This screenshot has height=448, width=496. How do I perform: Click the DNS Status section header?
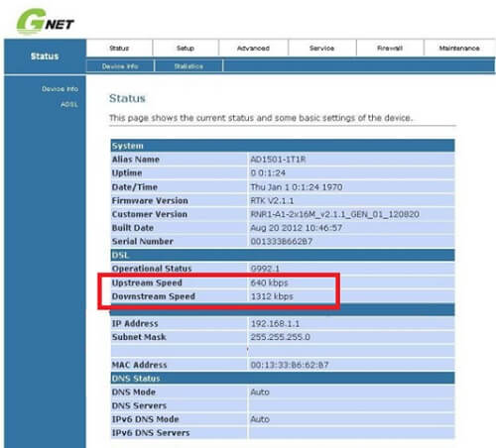pos(283,379)
